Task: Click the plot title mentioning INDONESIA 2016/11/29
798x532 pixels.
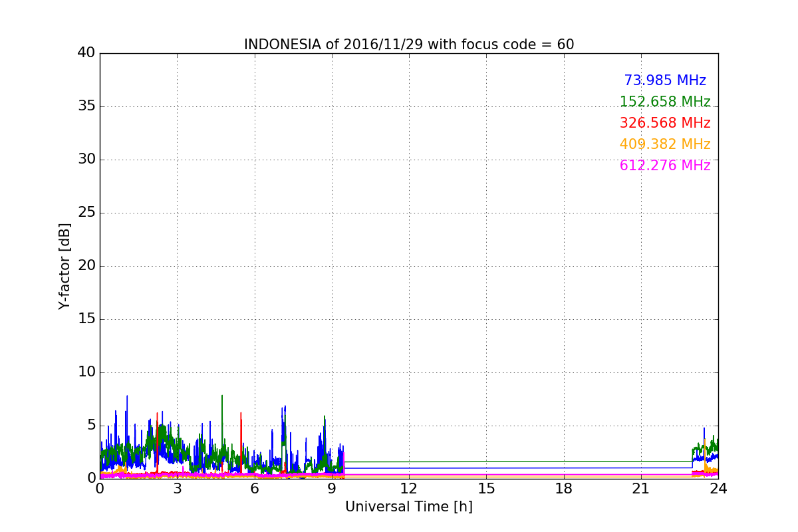Action: pos(409,45)
